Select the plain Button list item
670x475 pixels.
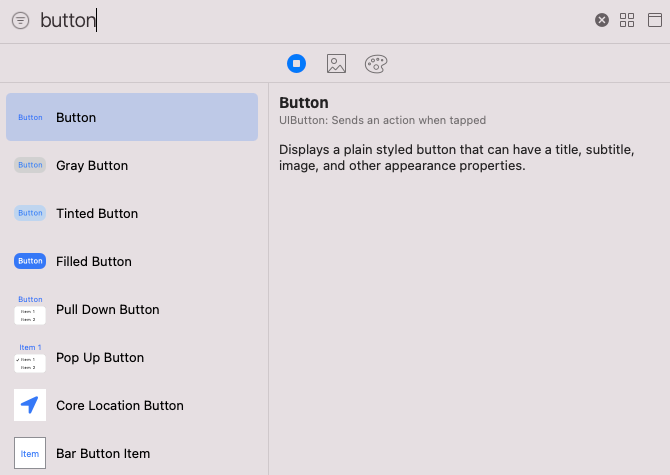132,117
